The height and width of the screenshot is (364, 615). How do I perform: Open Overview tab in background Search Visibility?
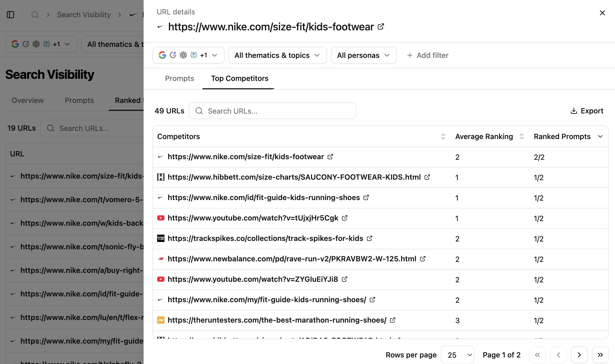pyautogui.click(x=28, y=100)
